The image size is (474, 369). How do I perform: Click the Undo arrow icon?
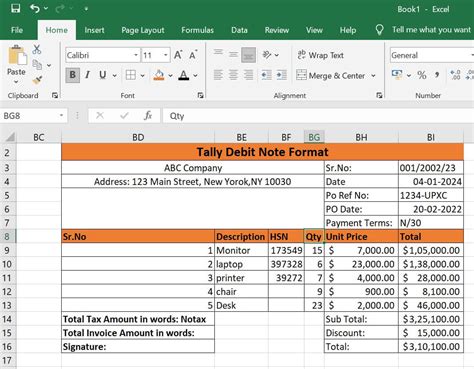(x=35, y=8)
